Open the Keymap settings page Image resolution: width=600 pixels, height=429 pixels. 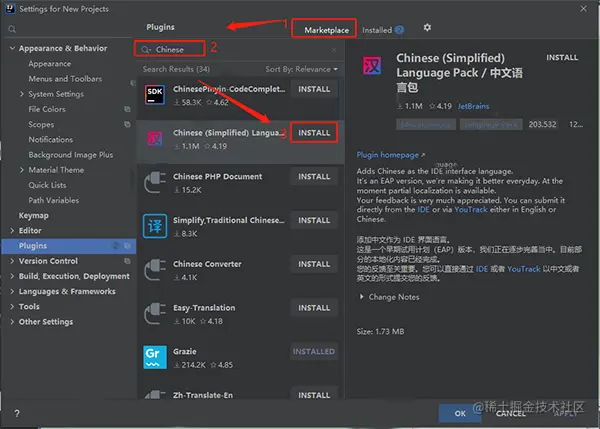[x=34, y=215]
